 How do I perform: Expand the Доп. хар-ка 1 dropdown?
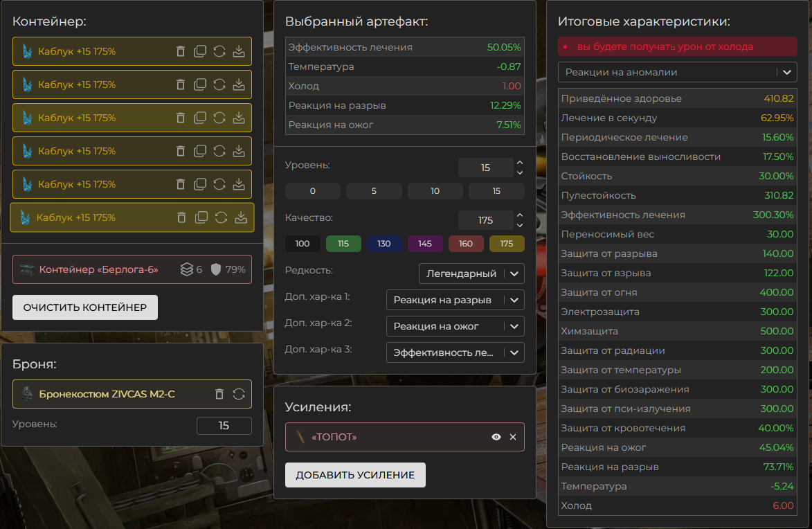click(455, 300)
